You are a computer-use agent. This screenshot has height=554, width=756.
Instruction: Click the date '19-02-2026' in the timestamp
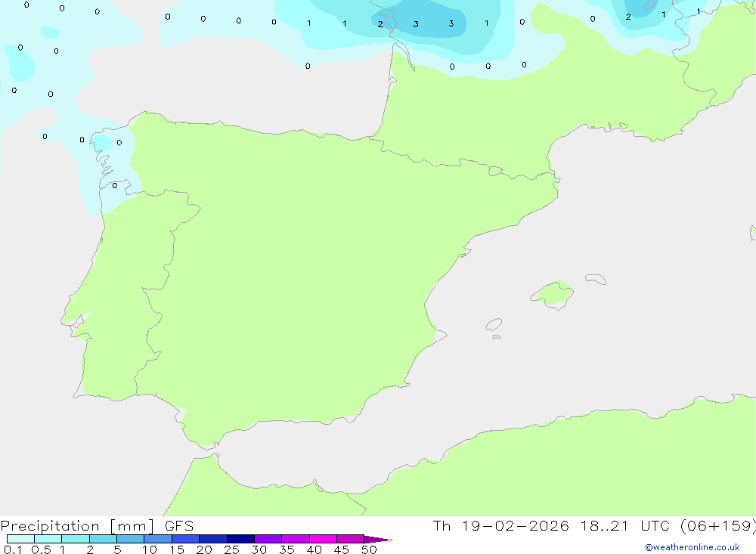coord(515,525)
